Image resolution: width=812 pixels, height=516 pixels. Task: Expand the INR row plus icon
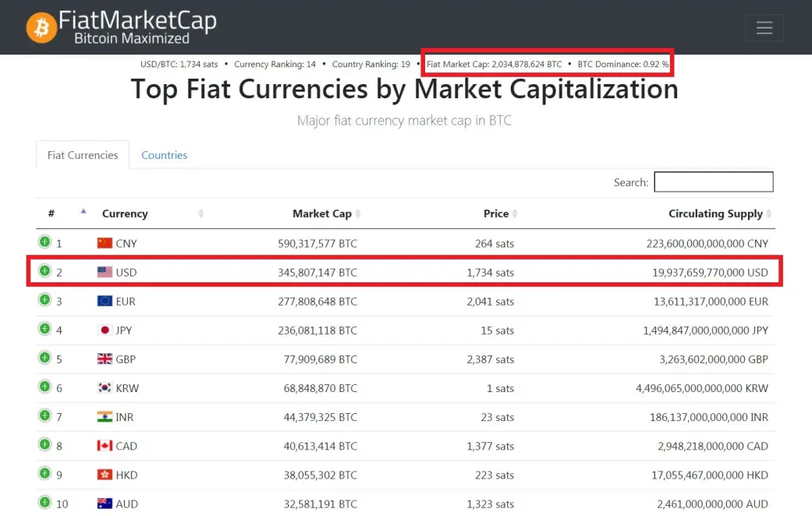(45, 415)
